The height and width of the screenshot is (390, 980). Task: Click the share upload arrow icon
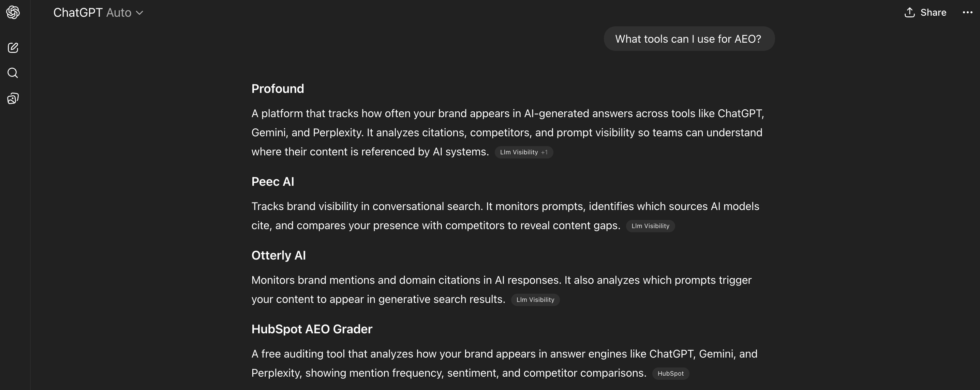[909, 13]
